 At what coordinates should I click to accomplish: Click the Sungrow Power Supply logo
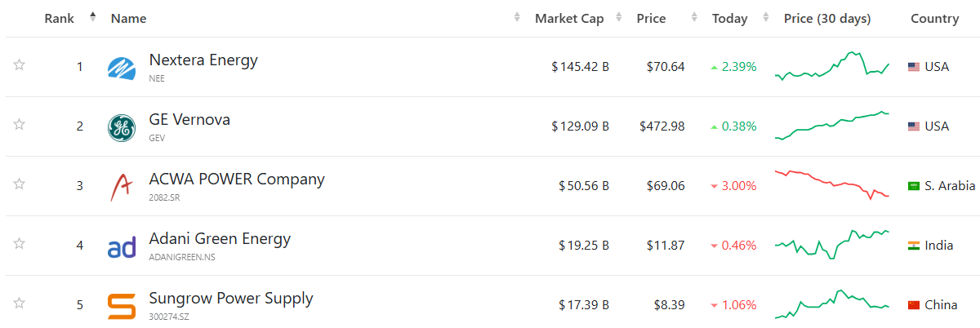pyautogui.click(x=122, y=306)
